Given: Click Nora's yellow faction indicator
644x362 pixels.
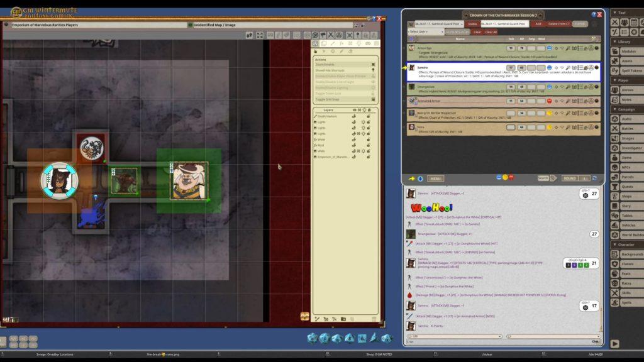Looking at the screenshot, I should pyautogui.click(x=549, y=127).
